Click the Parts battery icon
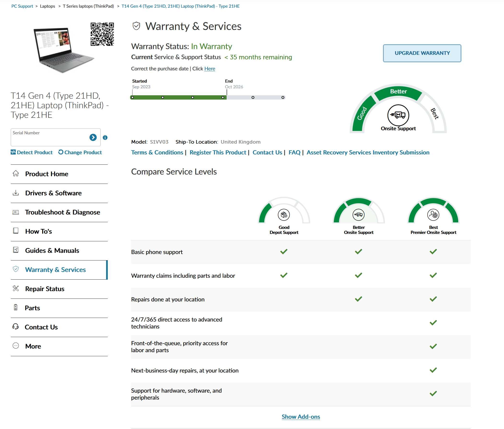Image resolution: width=504 pixels, height=429 pixels. 16,307
